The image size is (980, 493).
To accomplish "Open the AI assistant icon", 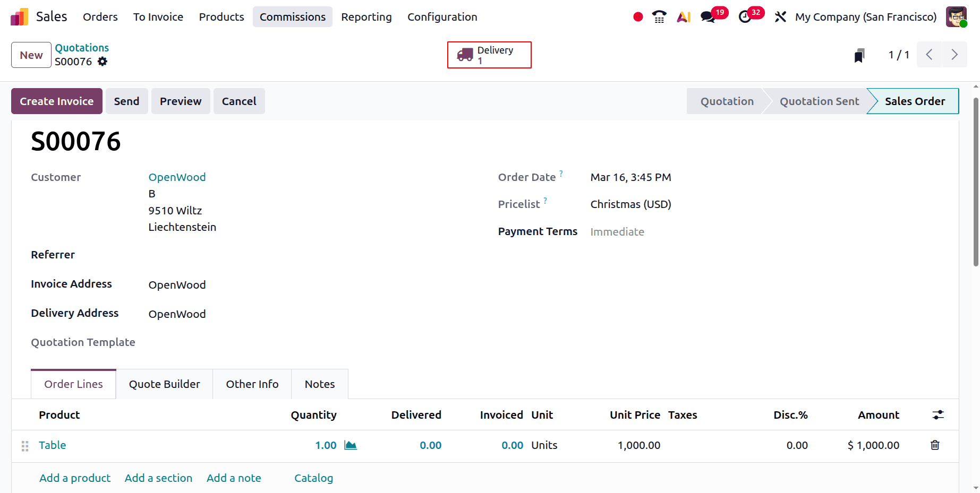I will (x=684, y=17).
